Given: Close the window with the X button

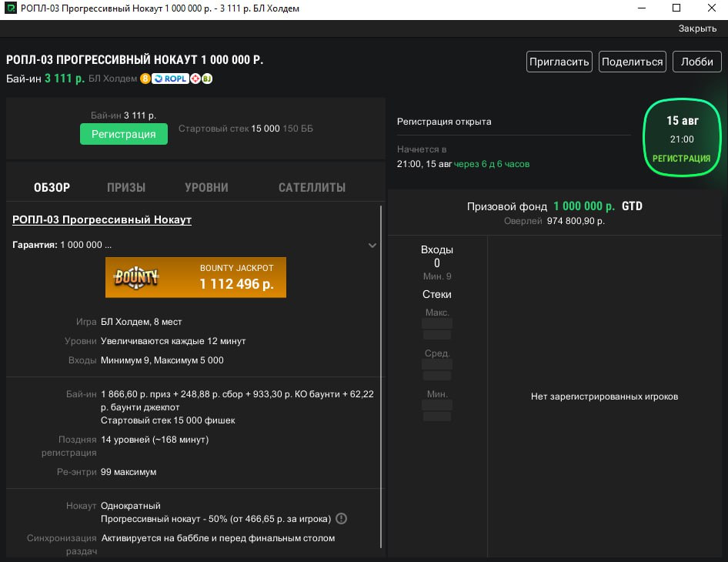Looking at the screenshot, I should pos(711,8).
